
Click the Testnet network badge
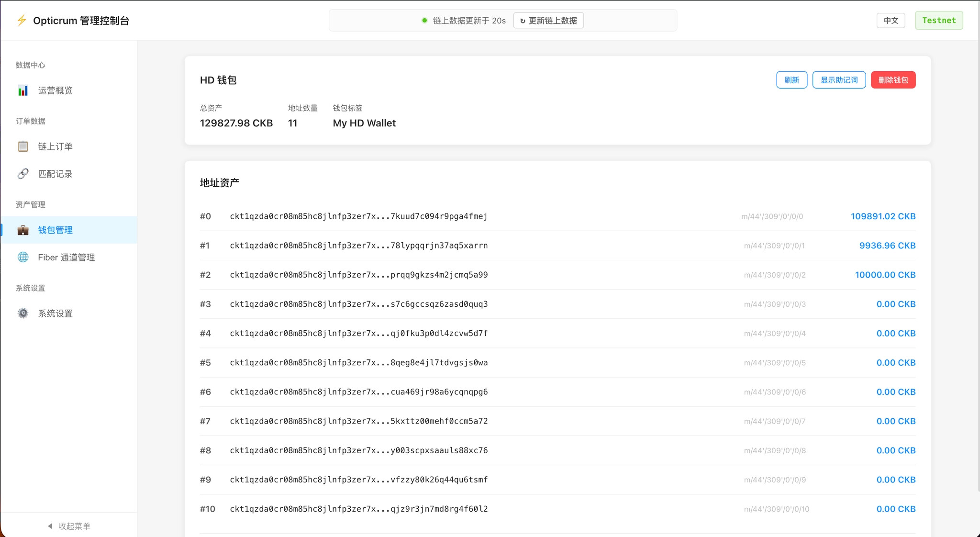939,21
